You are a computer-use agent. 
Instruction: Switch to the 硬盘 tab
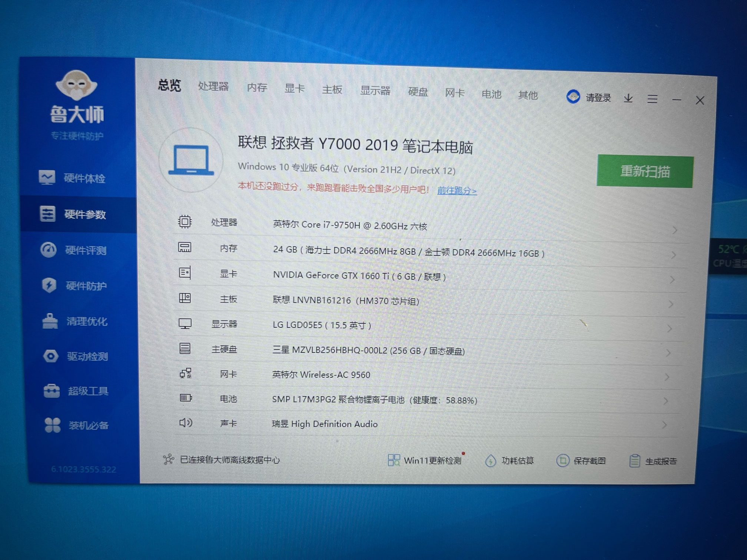418,91
